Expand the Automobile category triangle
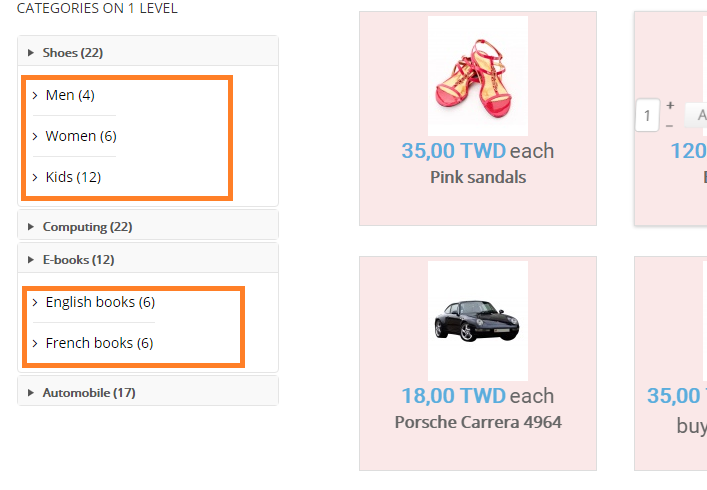The width and height of the screenshot is (707, 490). click(x=31, y=393)
